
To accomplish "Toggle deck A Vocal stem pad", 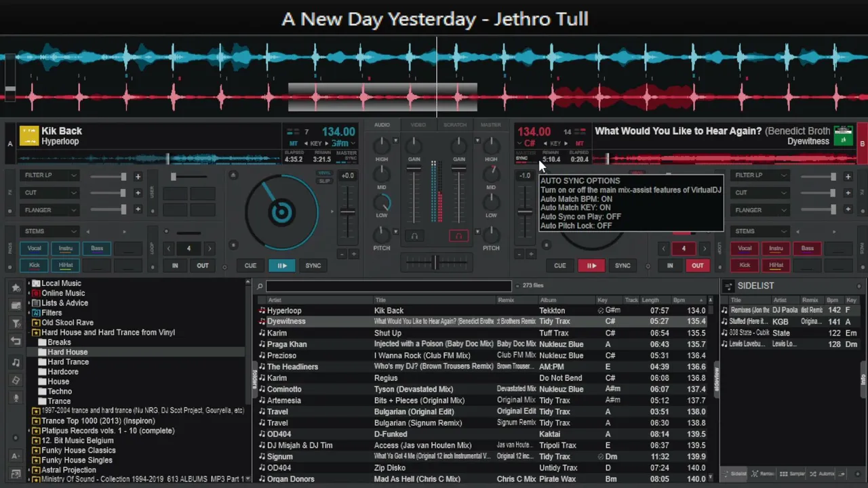I will click(34, 249).
